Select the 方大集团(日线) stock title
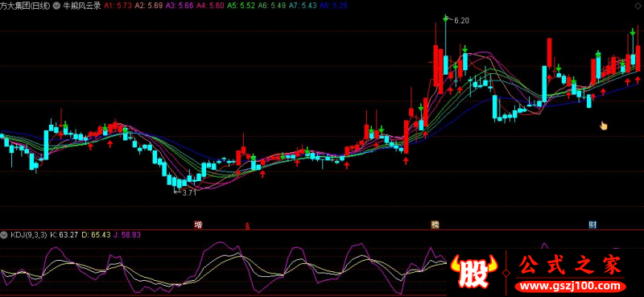 pyautogui.click(x=26, y=6)
